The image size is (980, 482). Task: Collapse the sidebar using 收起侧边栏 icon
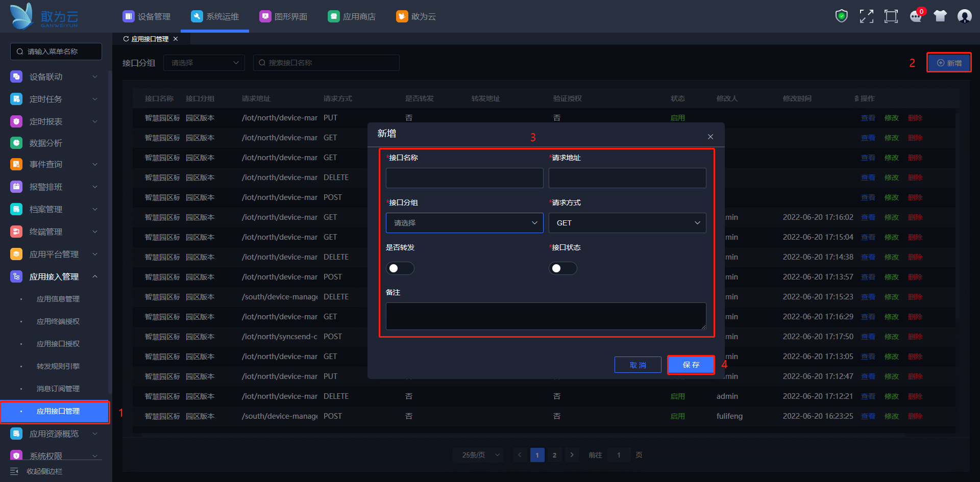click(x=14, y=471)
